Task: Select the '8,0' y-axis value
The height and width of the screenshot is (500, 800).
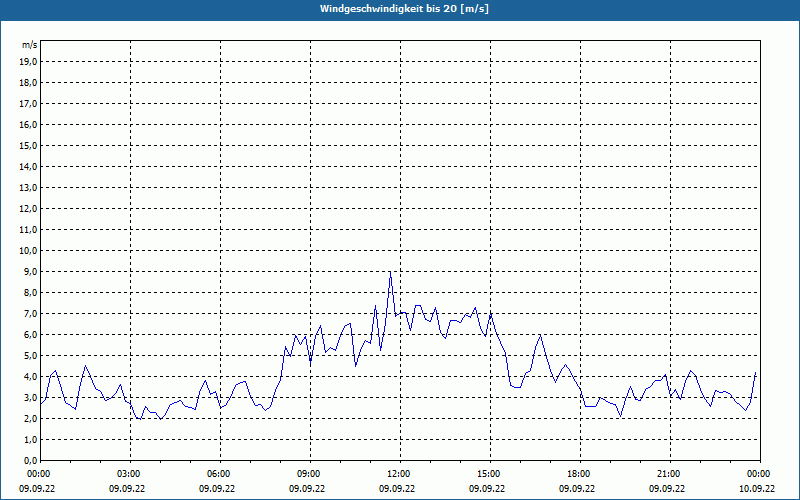Action: tap(31, 292)
